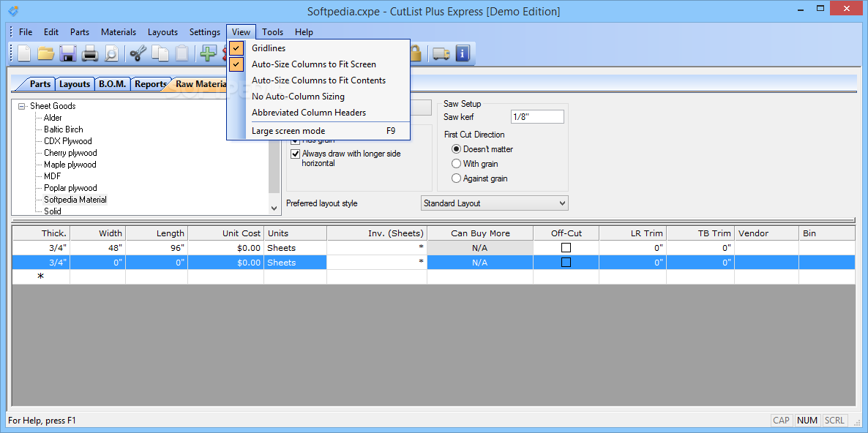The width and height of the screenshot is (868, 433).
Task: Click the Paste clipboard icon
Action: point(182,53)
